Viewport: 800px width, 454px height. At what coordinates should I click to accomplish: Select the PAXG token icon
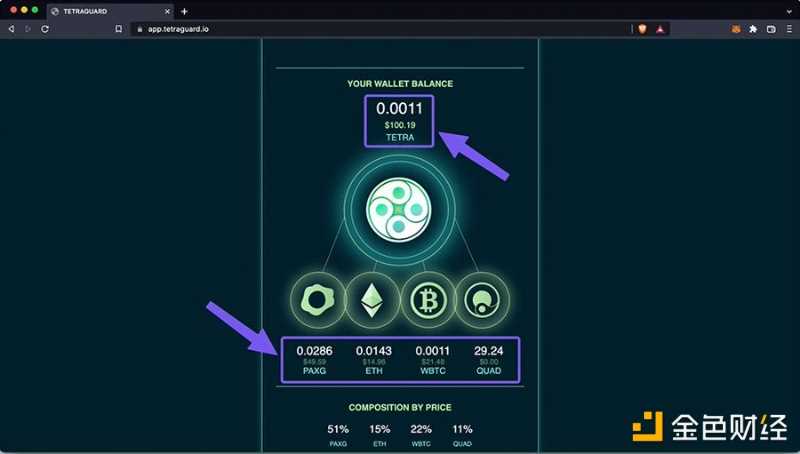(317, 299)
